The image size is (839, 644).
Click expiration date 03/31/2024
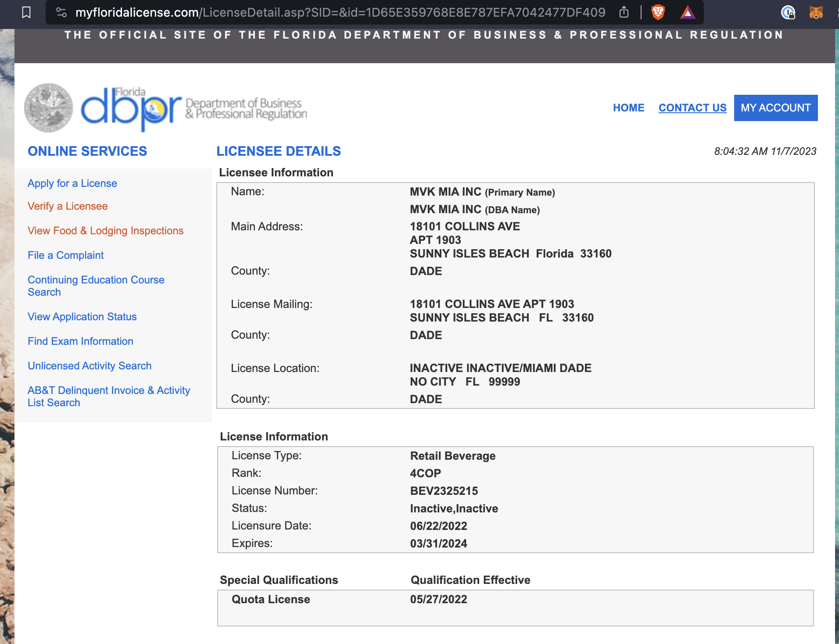point(438,544)
